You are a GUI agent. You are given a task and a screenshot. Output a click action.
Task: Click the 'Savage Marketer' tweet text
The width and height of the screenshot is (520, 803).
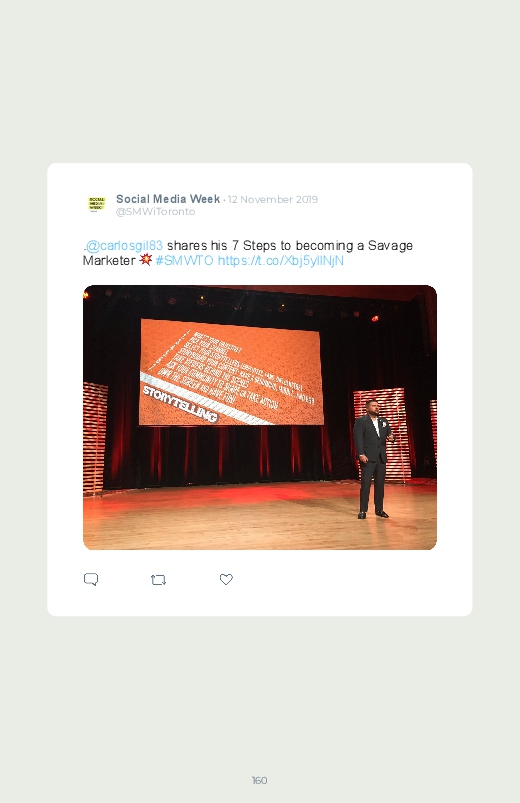(x=248, y=253)
